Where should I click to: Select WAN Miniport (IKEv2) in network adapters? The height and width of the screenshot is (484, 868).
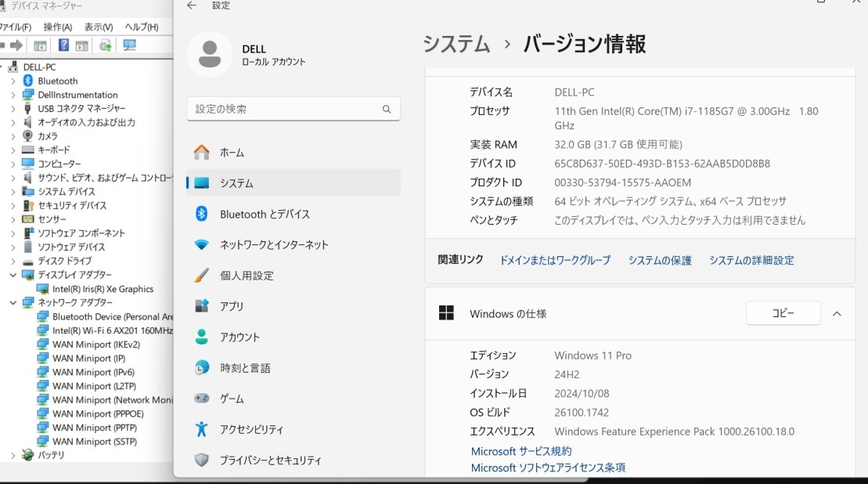[x=96, y=345]
